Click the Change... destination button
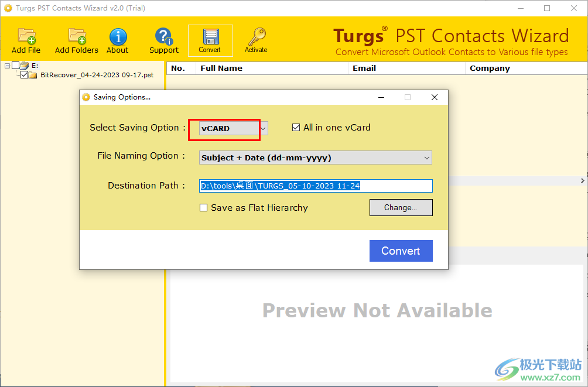588x387 pixels. coord(401,207)
